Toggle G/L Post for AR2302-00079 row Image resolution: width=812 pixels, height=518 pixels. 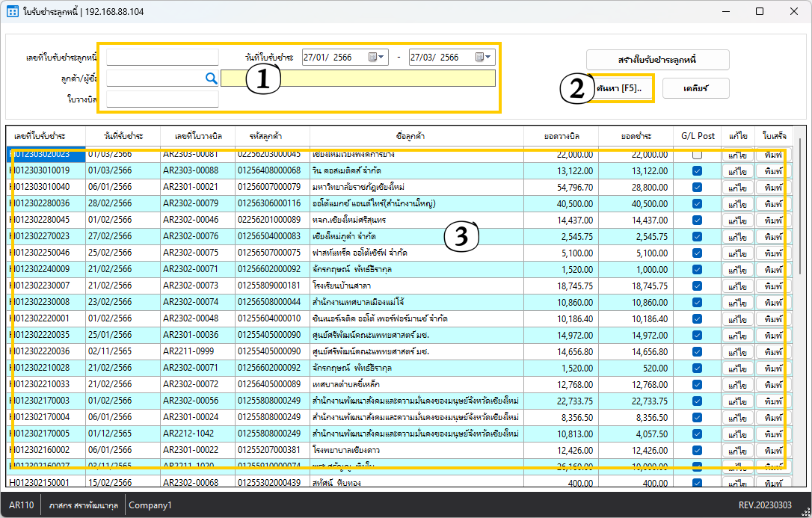click(697, 203)
